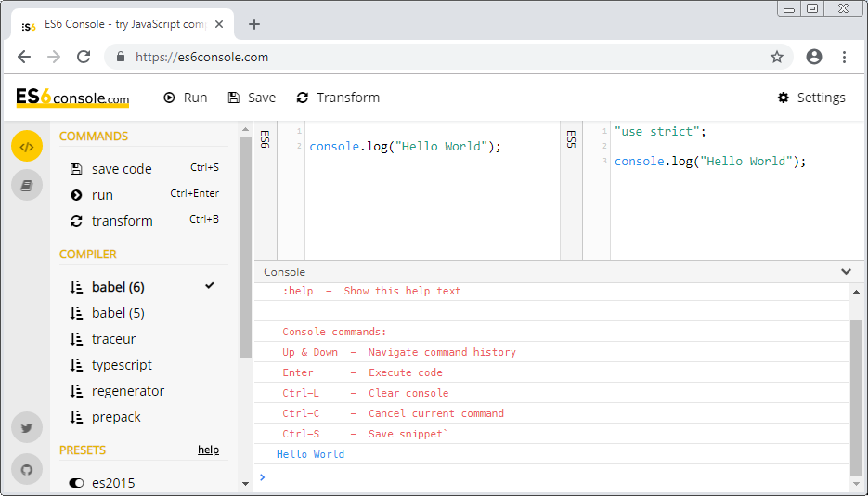
Task: Bookmark this page with the star
Action: [777, 57]
